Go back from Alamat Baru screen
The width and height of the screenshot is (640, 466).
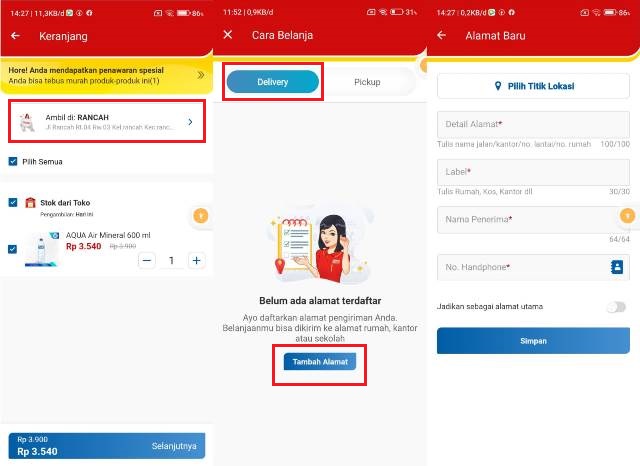point(441,36)
